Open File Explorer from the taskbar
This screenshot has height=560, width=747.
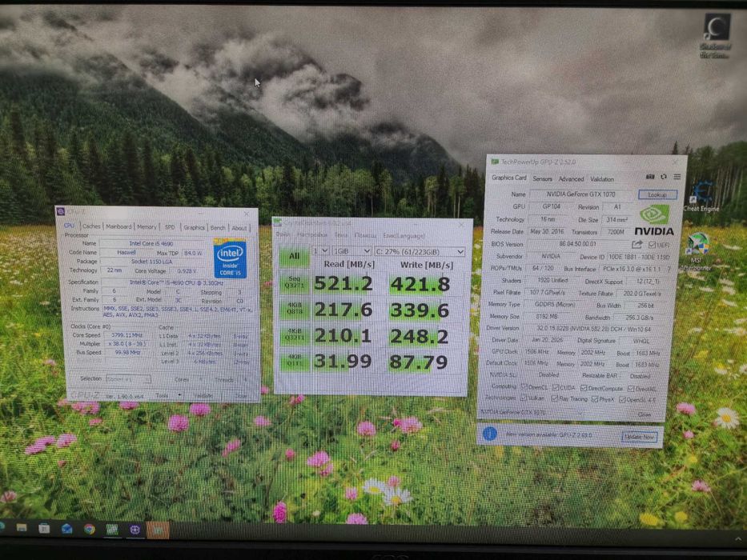21,528
